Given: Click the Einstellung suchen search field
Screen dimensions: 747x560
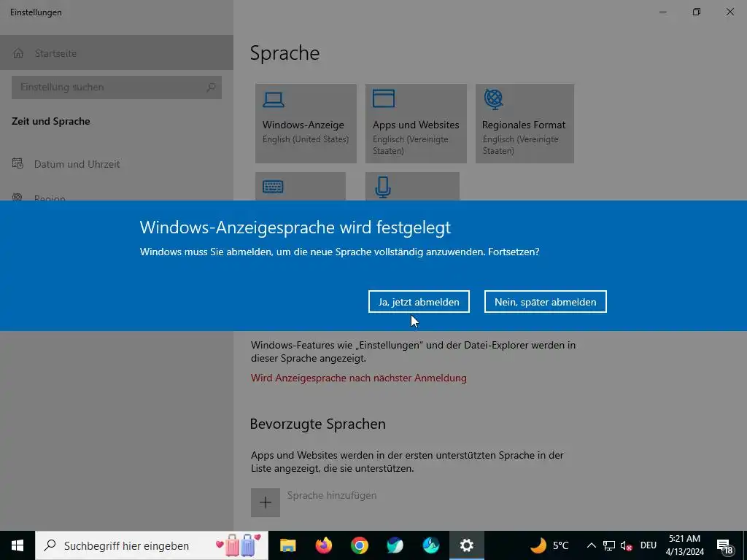Looking at the screenshot, I should pos(117,87).
